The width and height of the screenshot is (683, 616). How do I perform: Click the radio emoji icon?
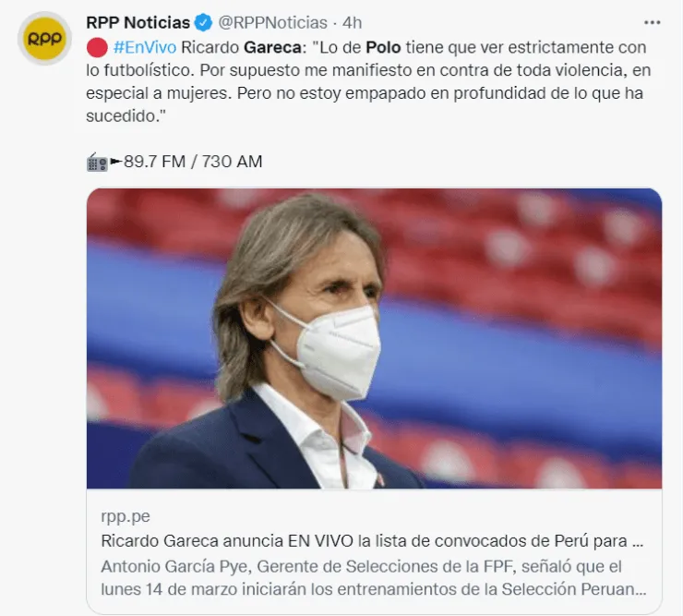coord(97,163)
